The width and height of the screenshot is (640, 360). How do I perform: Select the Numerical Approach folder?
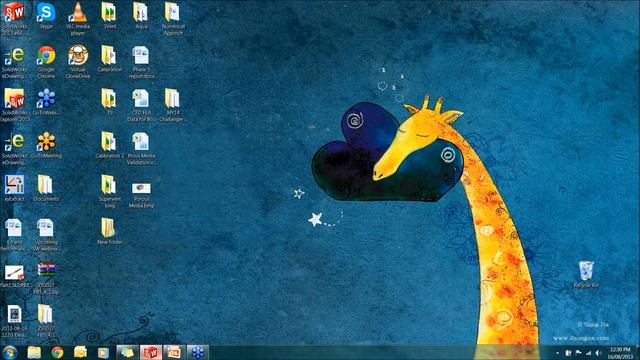(173, 18)
